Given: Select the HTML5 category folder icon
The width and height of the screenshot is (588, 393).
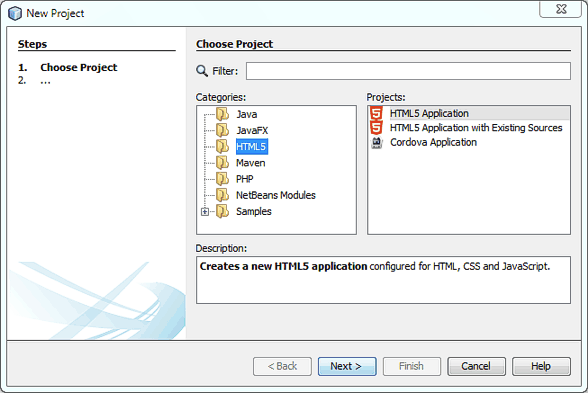Looking at the screenshot, I should click(222, 146).
